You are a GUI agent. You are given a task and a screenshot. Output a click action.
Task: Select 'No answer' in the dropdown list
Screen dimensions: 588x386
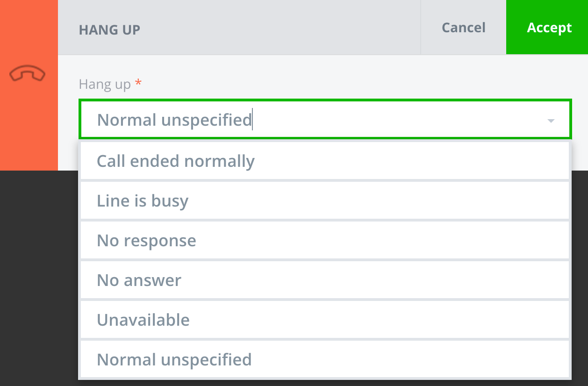pyautogui.click(x=139, y=280)
